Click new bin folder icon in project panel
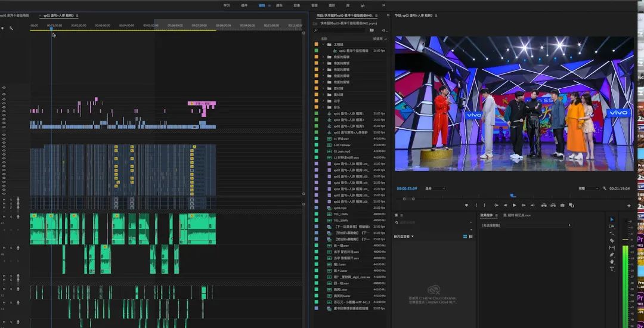 (371, 30)
